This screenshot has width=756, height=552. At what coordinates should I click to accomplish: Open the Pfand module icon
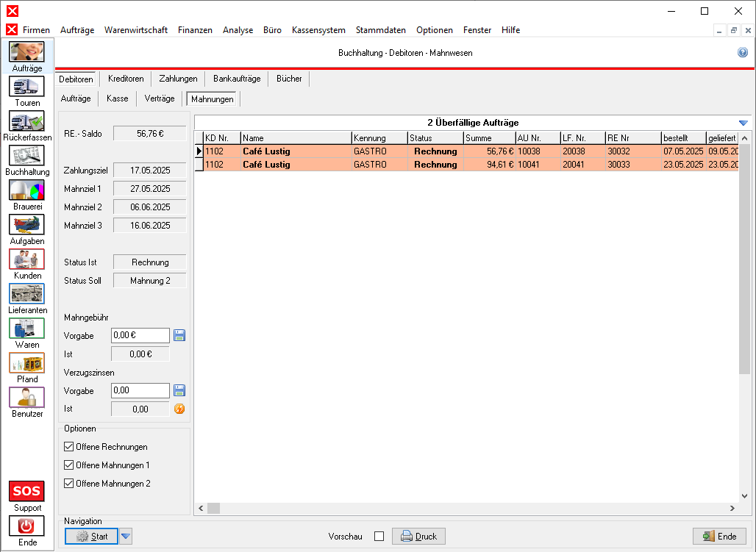click(x=26, y=363)
